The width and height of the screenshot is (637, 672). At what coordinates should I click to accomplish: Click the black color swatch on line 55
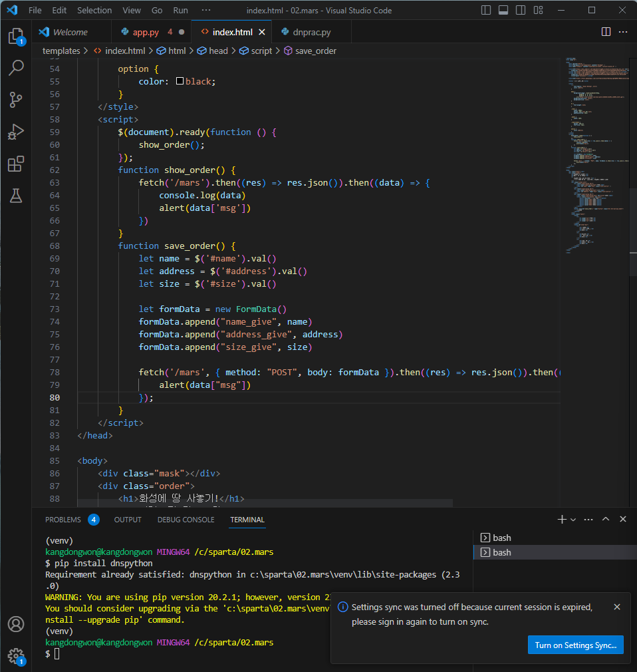point(180,81)
